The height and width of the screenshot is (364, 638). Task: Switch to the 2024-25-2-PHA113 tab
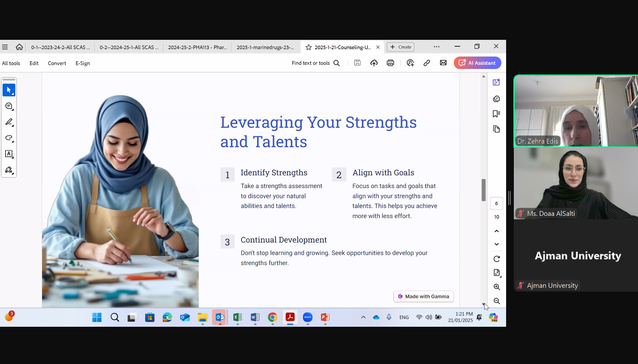click(x=197, y=47)
